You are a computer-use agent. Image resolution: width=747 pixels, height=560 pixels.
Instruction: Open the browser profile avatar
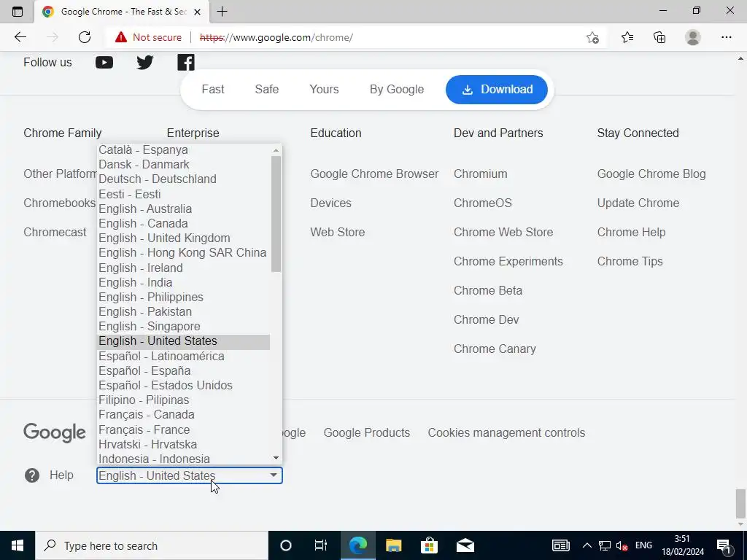click(693, 37)
